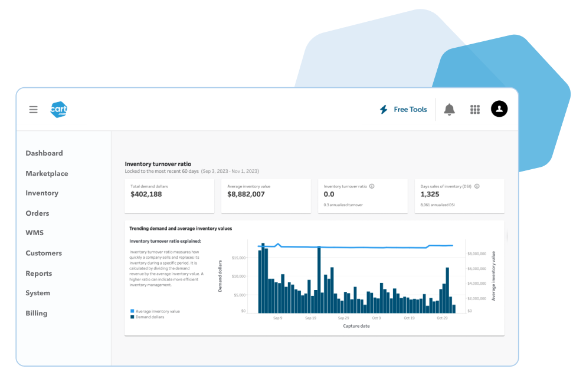
Task: Open Customers in the sidebar
Action: [44, 253]
